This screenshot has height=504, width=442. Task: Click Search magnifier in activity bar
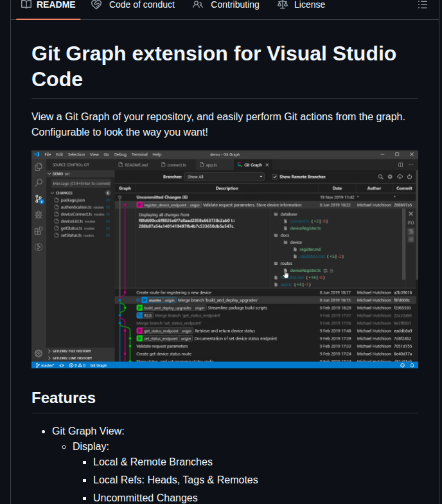point(39,183)
